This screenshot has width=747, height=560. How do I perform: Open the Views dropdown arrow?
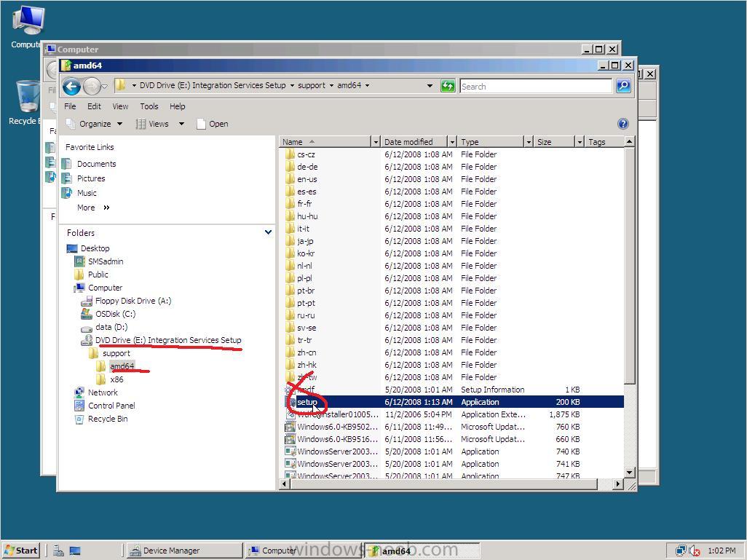(x=181, y=124)
